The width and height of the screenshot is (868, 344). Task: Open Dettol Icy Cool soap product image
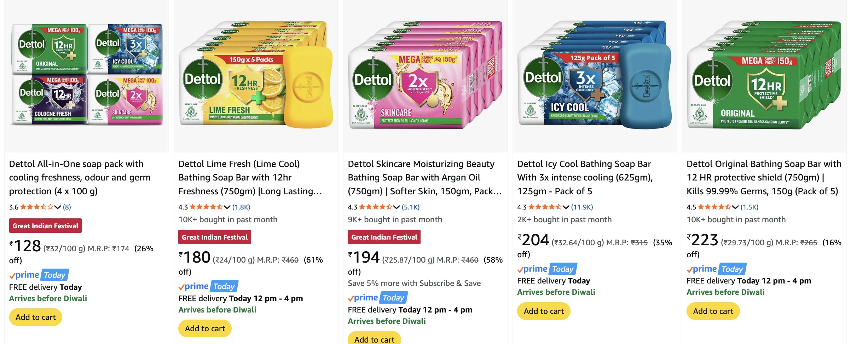pos(595,74)
